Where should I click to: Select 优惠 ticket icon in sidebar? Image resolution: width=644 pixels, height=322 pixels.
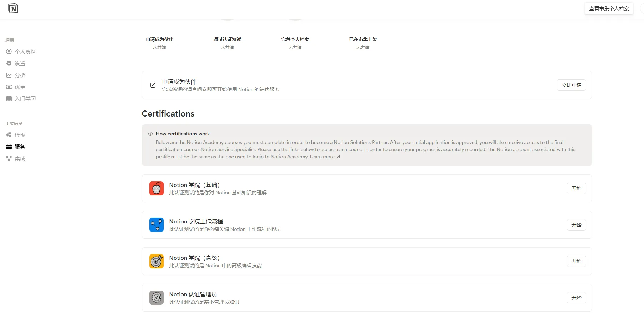pos(9,87)
